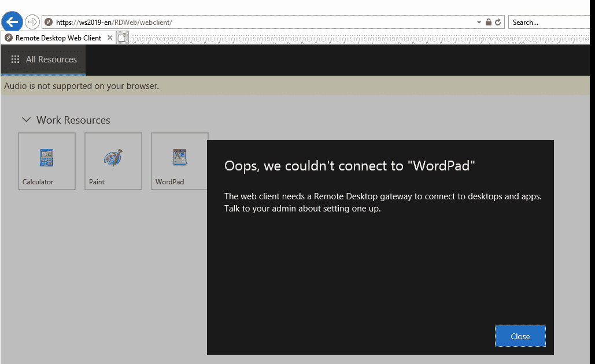Click the "Oops, we couldn't connect" heading
The image size is (595, 364).
pyautogui.click(x=349, y=166)
